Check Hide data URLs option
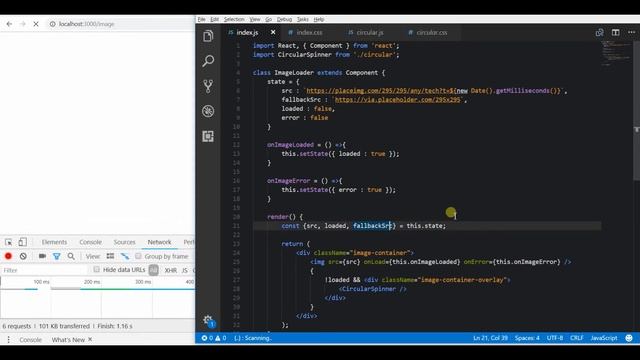This screenshot has height=360, width=640. [x=96, y=269]
